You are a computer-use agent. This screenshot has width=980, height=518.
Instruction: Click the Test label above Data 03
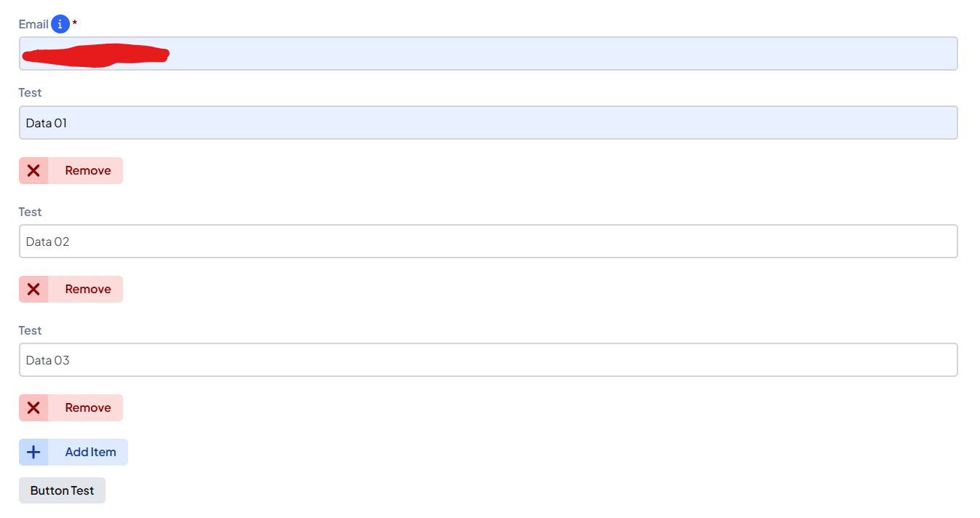(x=30, y=331)
